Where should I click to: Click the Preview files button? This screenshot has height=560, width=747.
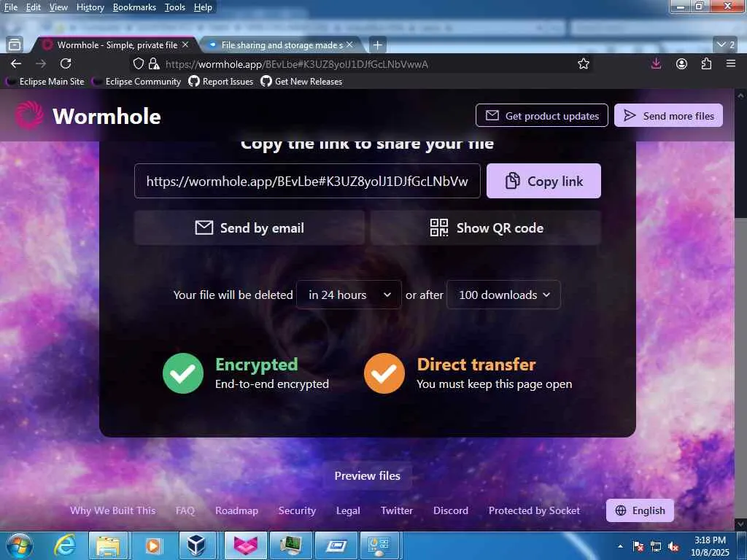368,475
